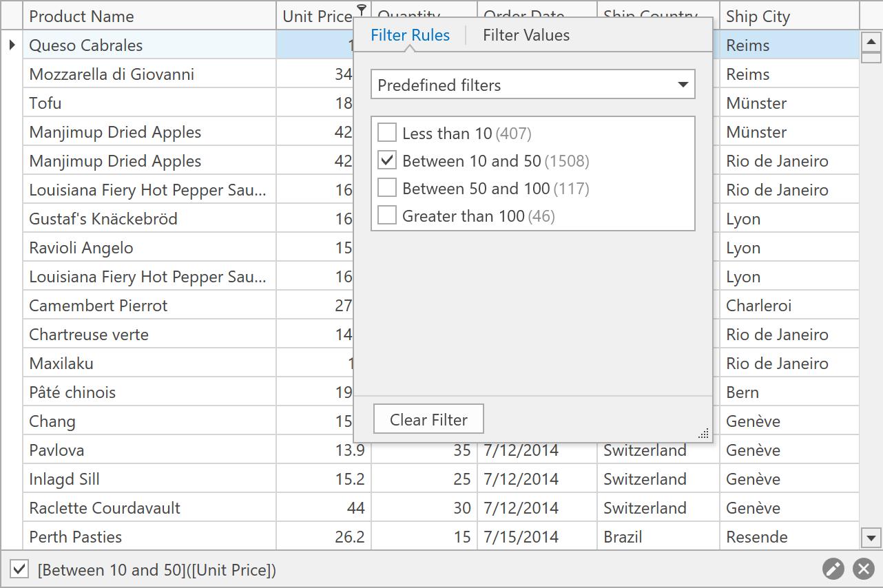
Task: Switch to the Filter Values tab
Action: pos(526,35)
